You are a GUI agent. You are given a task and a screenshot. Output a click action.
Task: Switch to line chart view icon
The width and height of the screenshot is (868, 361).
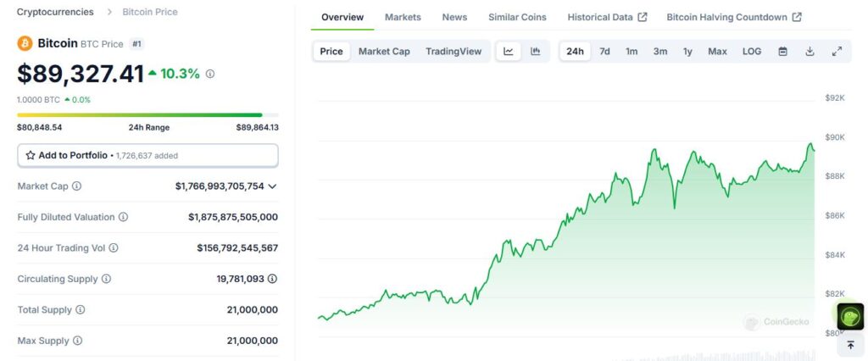[x=509, y=52]
